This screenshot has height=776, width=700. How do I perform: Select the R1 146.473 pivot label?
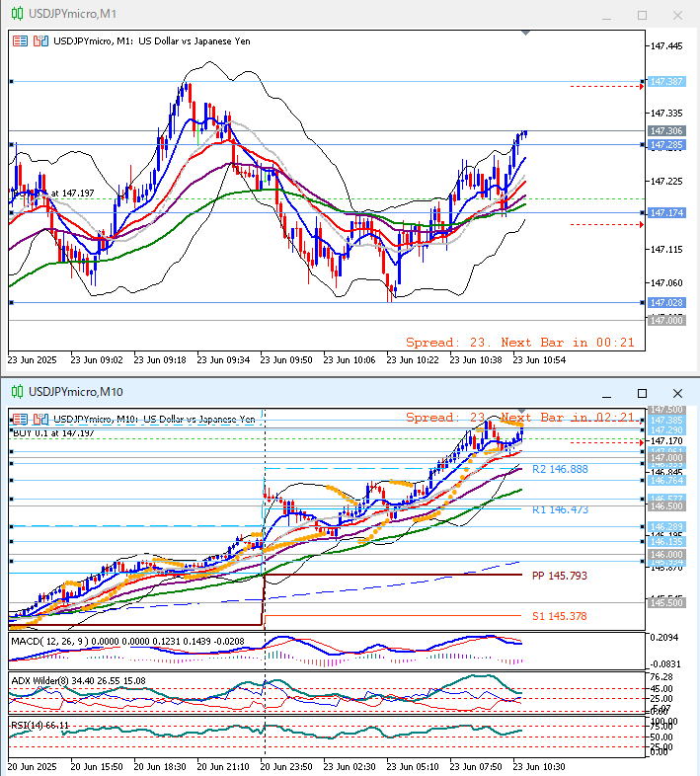pos(560,509)
